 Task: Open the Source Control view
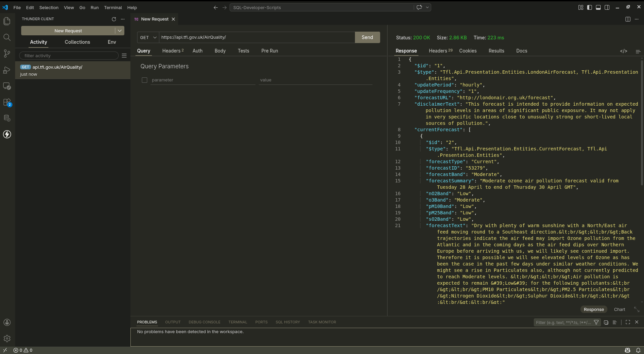7,54
